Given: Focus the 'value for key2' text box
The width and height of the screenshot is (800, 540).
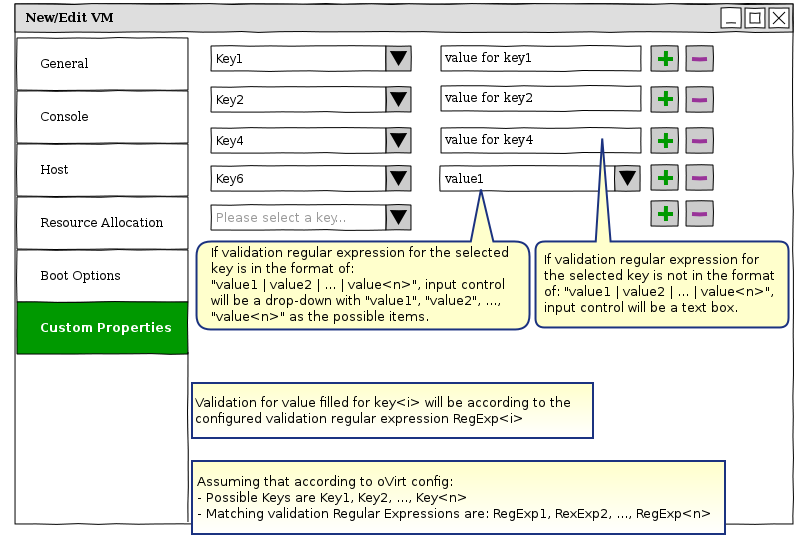Looking at the screenshot, I should tap(539, 99).
